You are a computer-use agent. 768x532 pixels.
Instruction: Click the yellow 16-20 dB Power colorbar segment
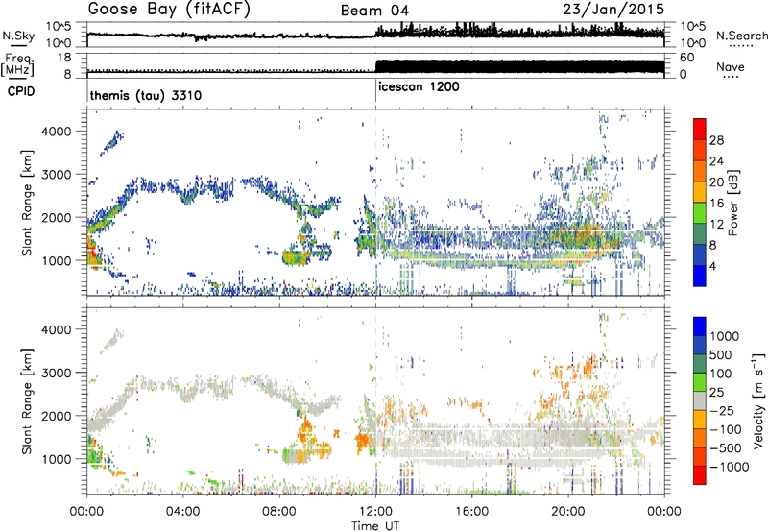700,191
